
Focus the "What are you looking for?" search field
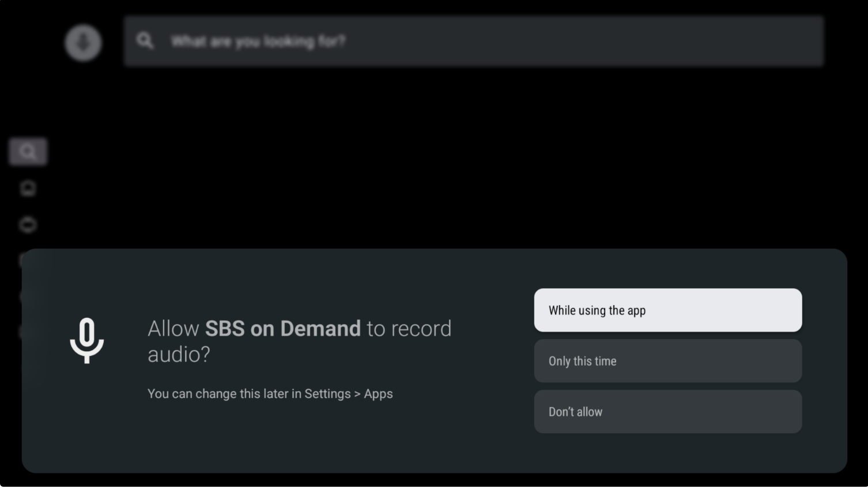[x=474, y=41]
